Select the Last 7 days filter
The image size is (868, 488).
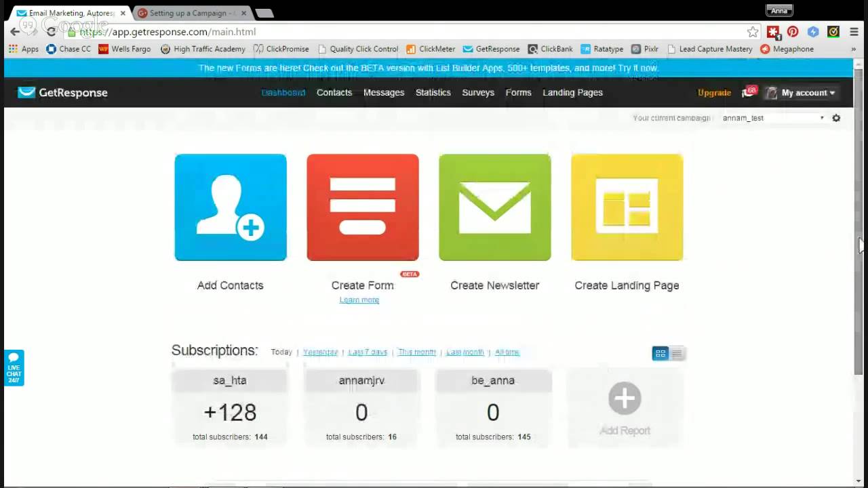(368, 352)
